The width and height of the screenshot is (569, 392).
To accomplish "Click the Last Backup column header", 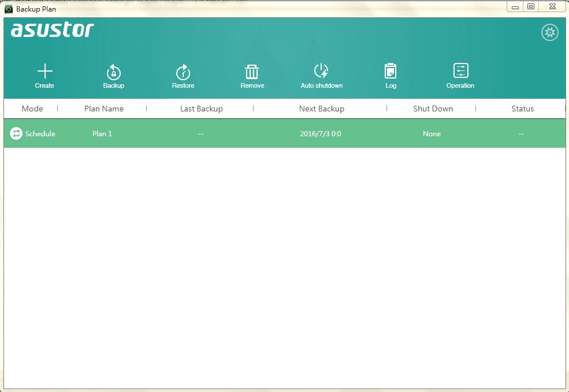I will click(x=201, y=109).
